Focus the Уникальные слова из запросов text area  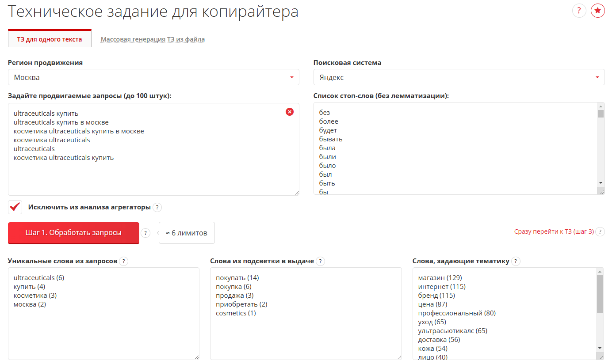(103, 314)
